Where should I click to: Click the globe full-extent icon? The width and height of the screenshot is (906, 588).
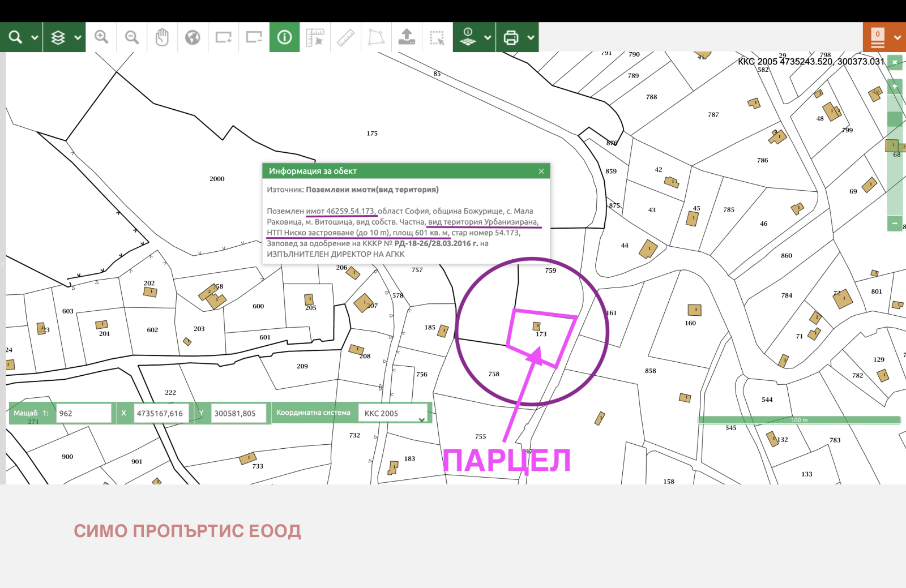[193, 37]
